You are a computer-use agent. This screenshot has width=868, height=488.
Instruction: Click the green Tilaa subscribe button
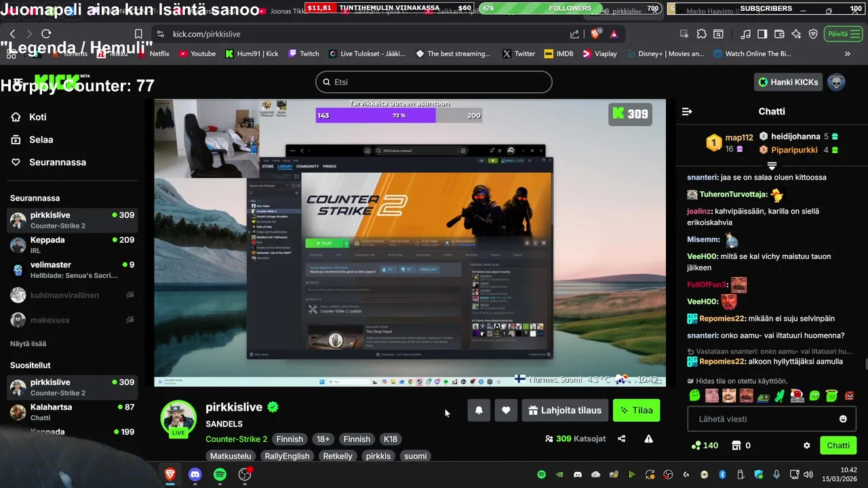[636, 410]
